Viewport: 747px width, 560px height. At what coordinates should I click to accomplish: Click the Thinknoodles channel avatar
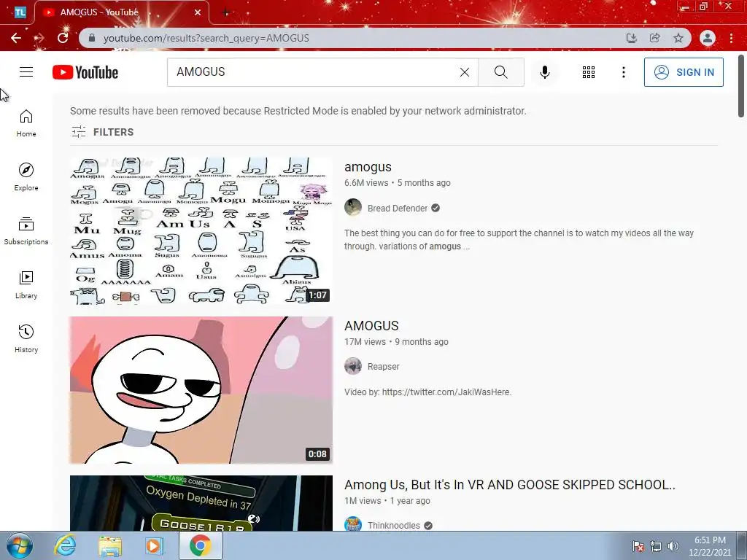click(x=353, y=524)
